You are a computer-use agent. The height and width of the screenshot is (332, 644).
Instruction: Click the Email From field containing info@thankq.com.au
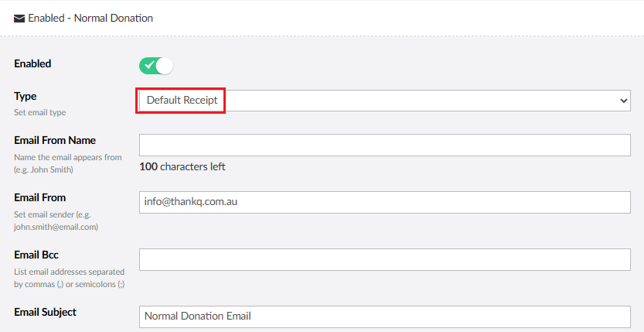[384, 202]
